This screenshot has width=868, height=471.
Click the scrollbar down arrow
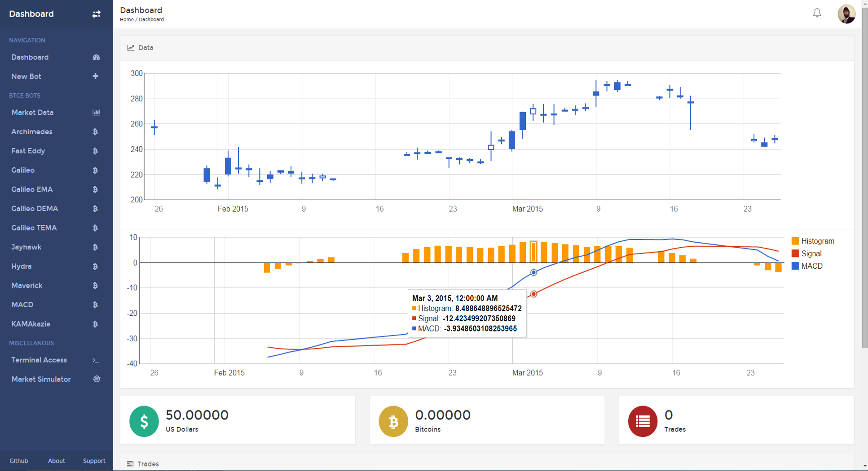[864, 466]
